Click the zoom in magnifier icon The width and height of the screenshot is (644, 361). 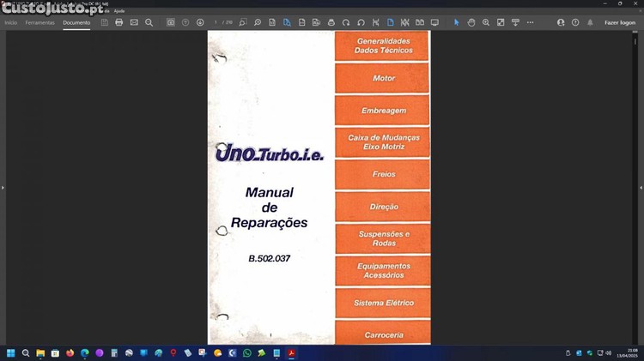coord(486,22)
